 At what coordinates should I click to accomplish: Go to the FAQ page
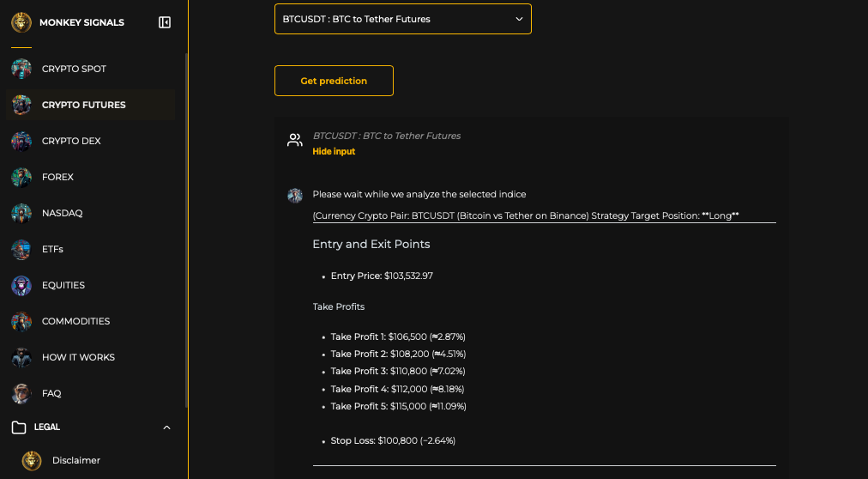[x=51, y=393]
